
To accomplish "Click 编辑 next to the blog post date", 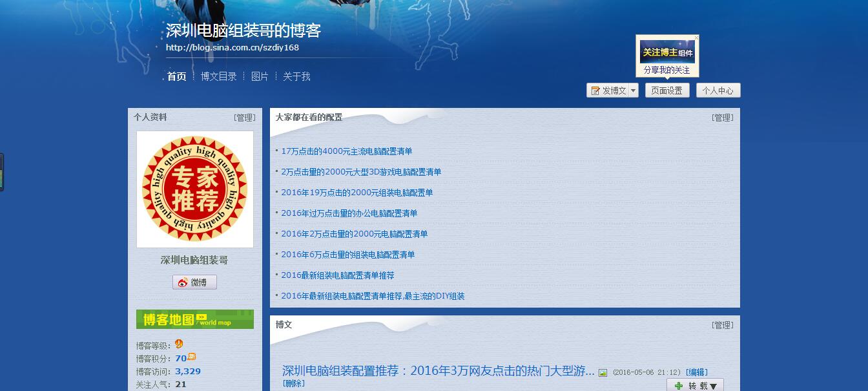I will pyautogui.click(x=696, y=372).
